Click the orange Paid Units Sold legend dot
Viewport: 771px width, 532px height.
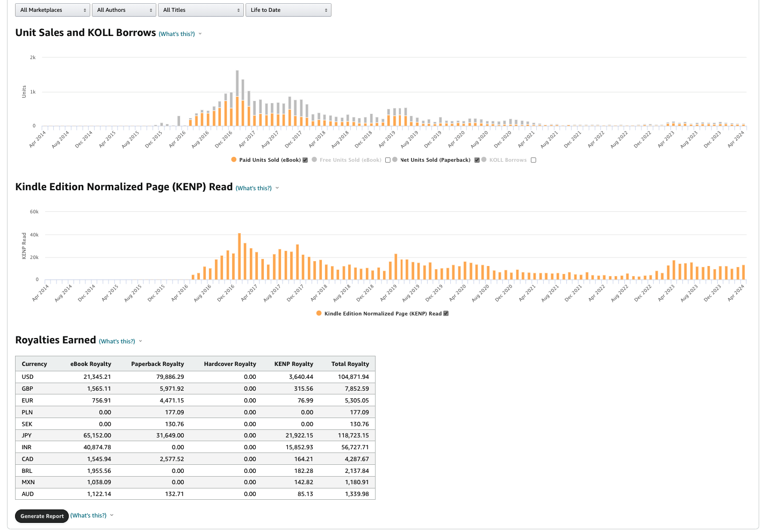tap(234, 160)
